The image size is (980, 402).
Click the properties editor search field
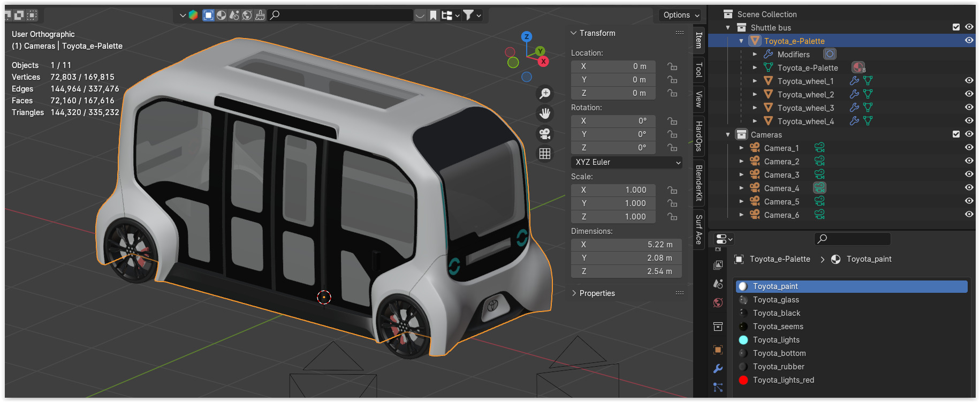pyautogui.click(x=853, y=239)
